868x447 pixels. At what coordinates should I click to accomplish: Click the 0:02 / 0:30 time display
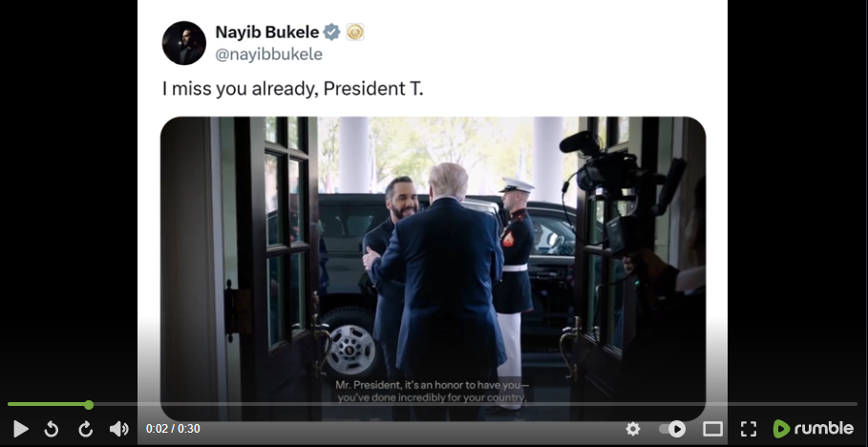click(173, 429)
